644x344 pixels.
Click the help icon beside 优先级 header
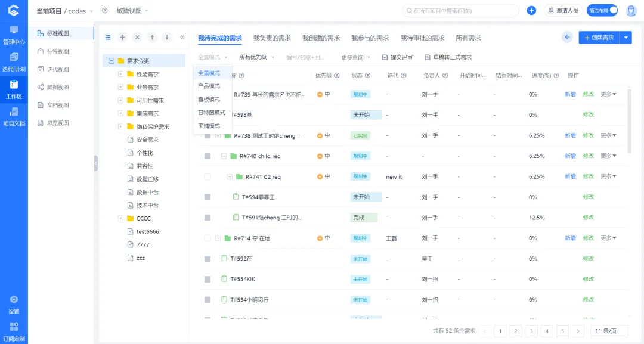pos(337,75)
